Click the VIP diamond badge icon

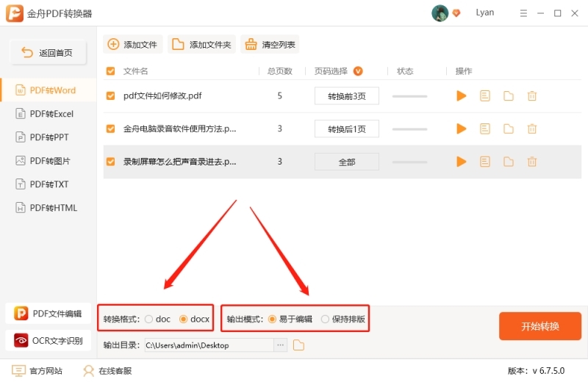[x=456, y=13]
